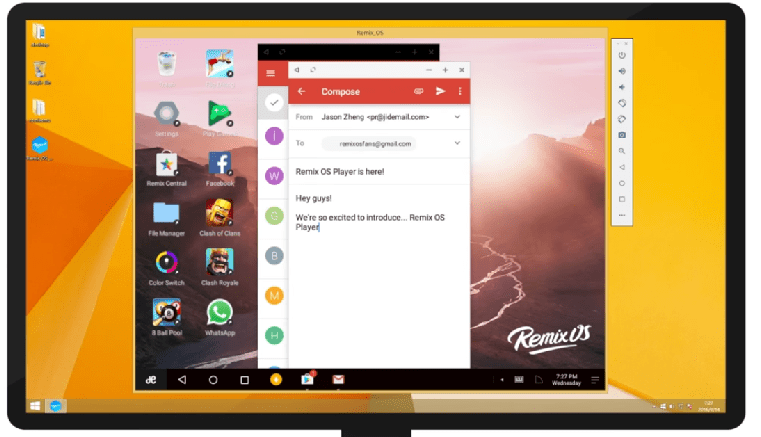Click the subject field 'Remix OS Player is here!'

379,171
